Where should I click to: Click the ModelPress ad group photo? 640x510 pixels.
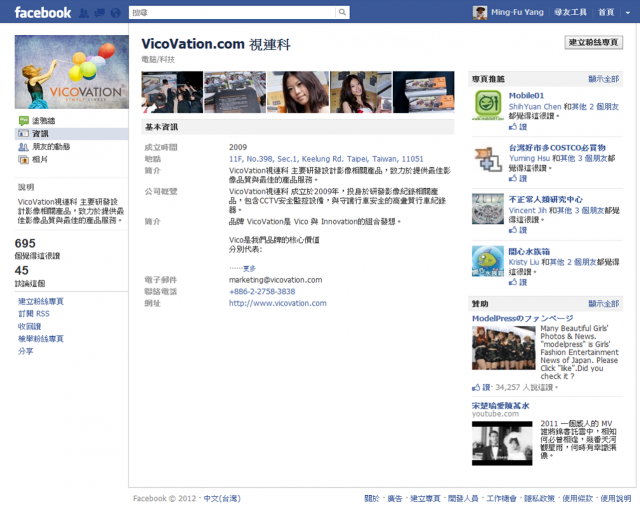pyautogui.click(x=504, y=348)
